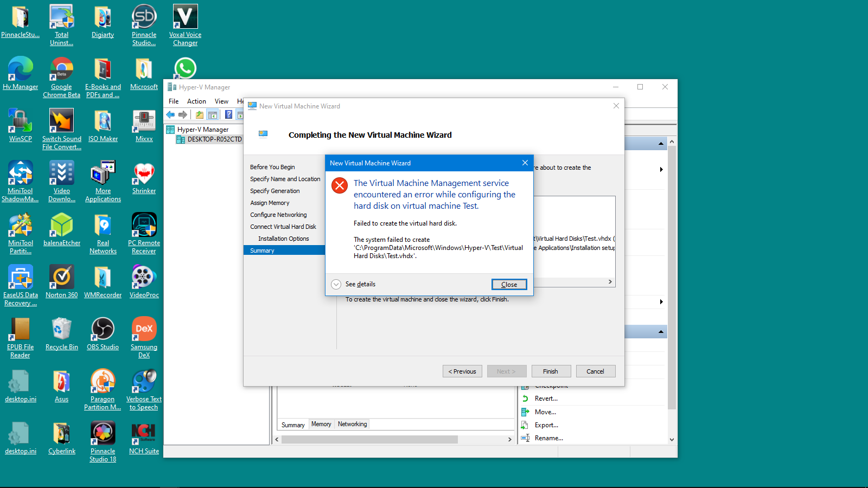This screenshot has width=868, height=488.
Task: Select Connect Virtual Hard Disk step
Action: 283,227
